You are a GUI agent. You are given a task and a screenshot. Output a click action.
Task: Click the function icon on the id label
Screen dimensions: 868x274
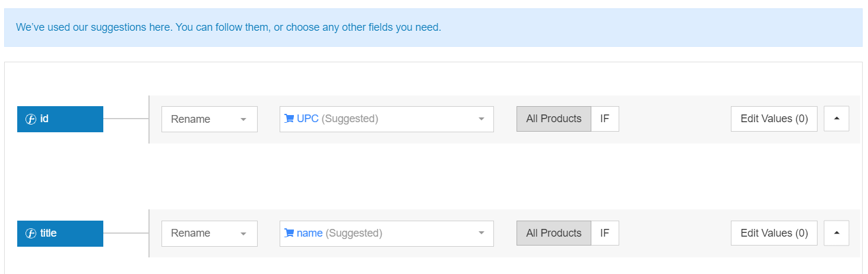click(31, 119)
